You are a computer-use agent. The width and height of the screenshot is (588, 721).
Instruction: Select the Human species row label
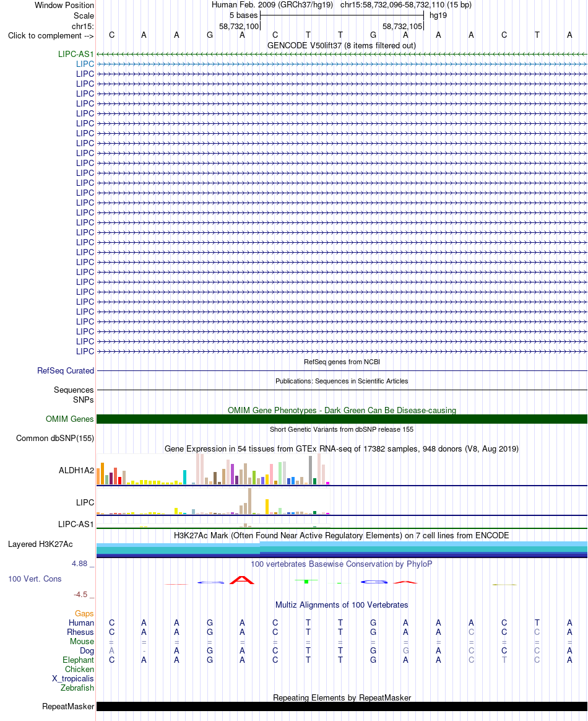tap(81, 623)
